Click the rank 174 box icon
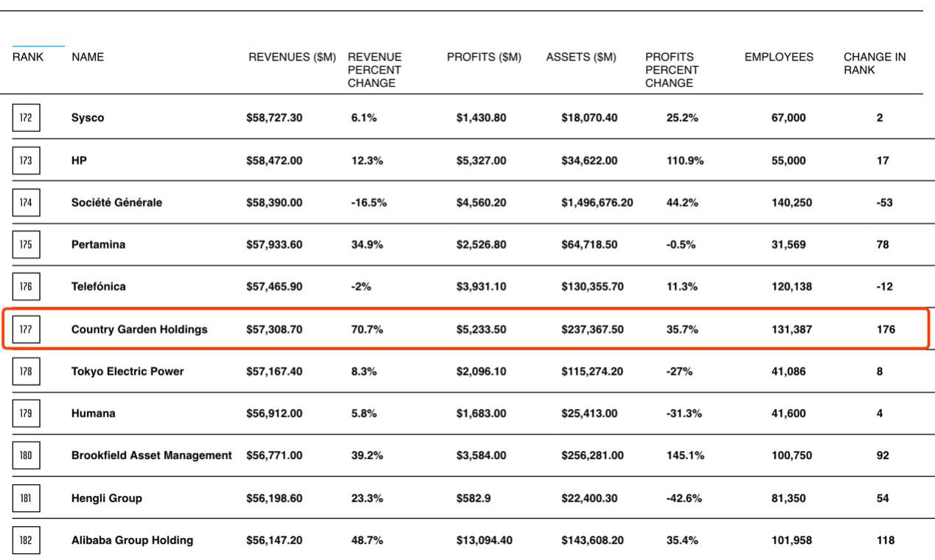935x560 pixels. point(26,203)
